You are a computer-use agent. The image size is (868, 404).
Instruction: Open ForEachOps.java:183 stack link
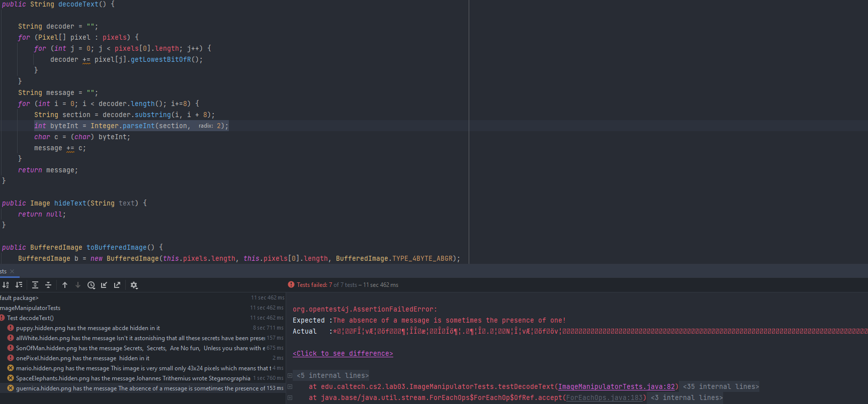[x=604, y=397]
